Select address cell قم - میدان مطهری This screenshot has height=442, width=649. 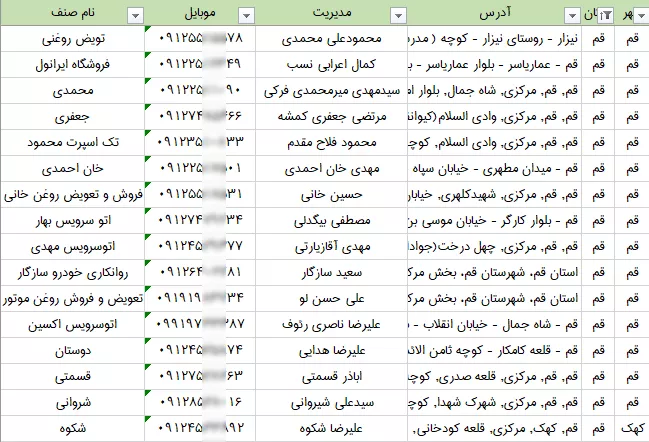(495, 169)
